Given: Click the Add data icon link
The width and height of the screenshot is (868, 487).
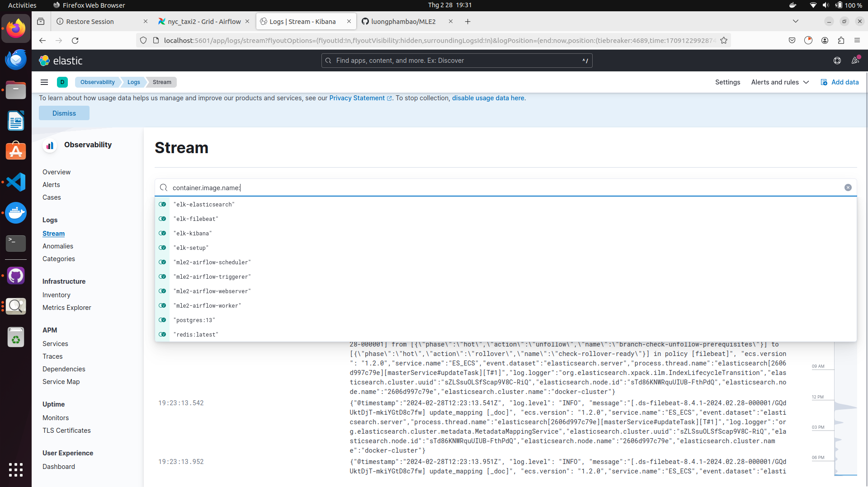Looking at the screenshot, I should pyautogui.click(x=840, y=82).
